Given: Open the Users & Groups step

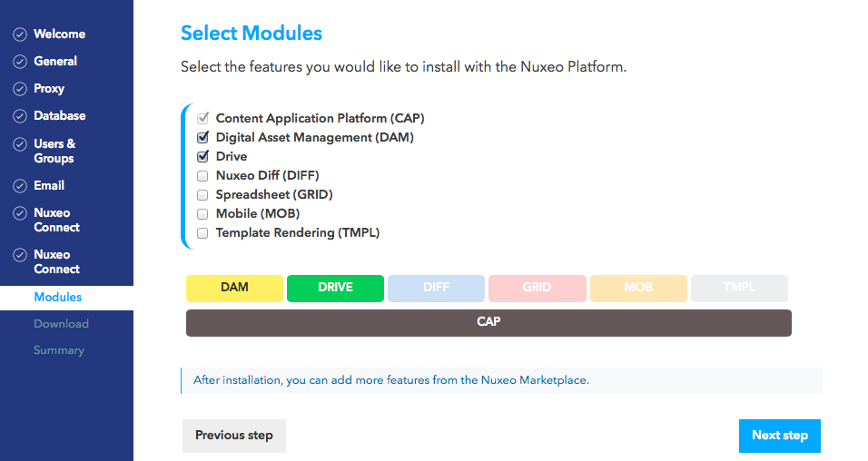Looking at the screenshot, I should [54, 151].
